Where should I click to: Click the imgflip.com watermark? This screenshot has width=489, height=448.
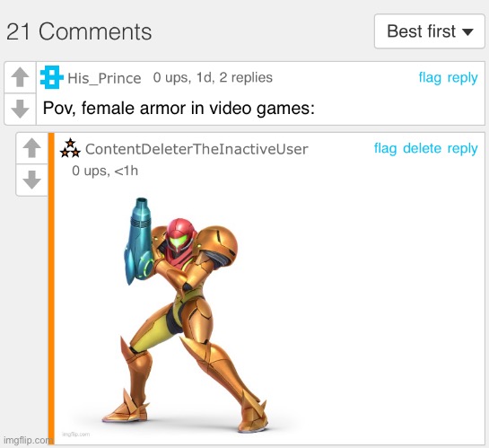pos(28,440)
